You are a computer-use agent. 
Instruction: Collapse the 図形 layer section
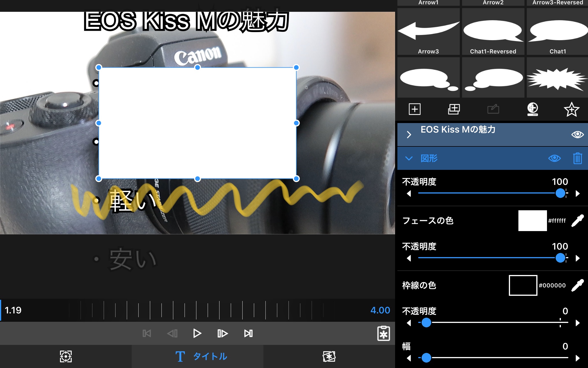[x=409, y=158]
